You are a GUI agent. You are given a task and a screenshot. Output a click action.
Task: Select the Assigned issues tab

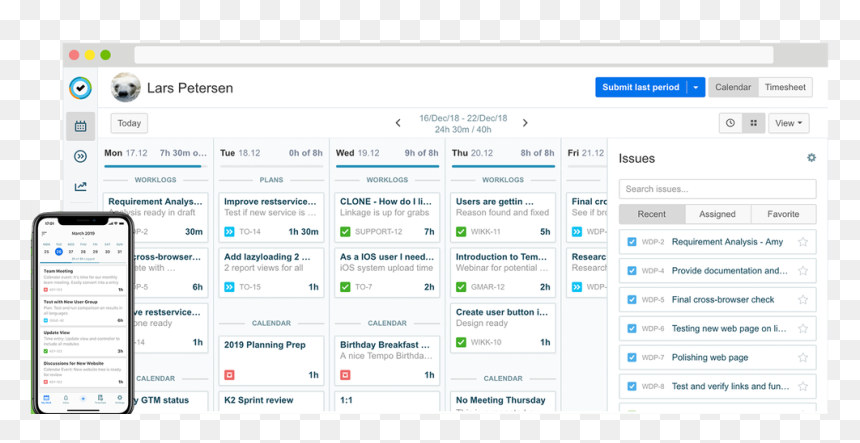[x=717, y=214]
